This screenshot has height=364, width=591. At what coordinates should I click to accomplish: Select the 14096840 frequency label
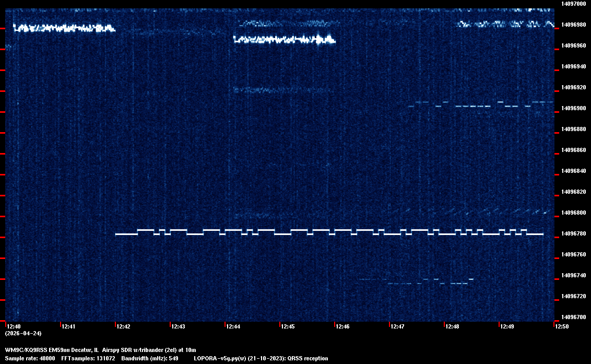(573, 171)
